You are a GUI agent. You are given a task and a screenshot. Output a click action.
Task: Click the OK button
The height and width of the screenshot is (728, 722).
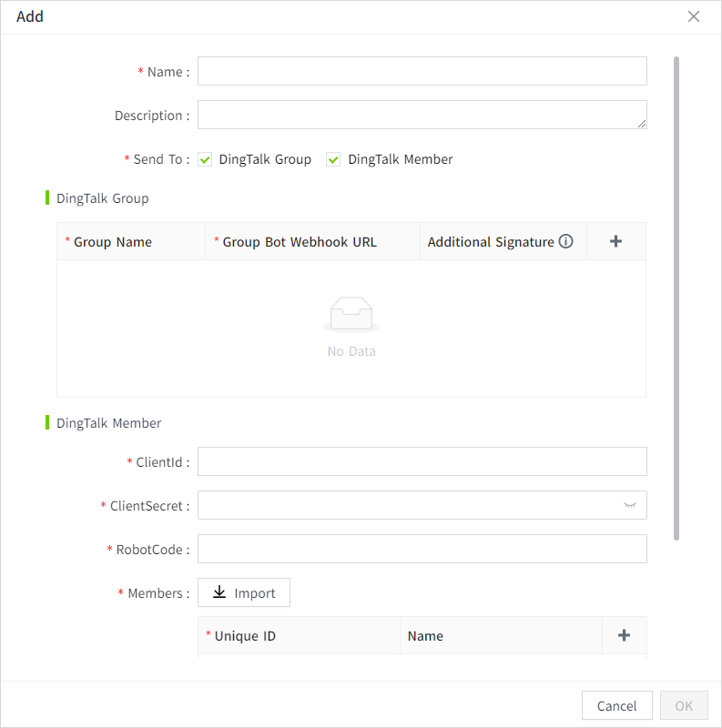[684, 705]
